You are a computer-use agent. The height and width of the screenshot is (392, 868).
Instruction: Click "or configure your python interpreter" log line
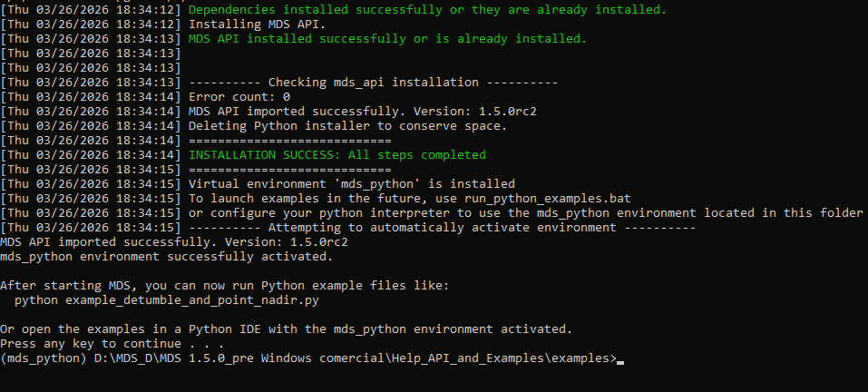tap(525, 213)
